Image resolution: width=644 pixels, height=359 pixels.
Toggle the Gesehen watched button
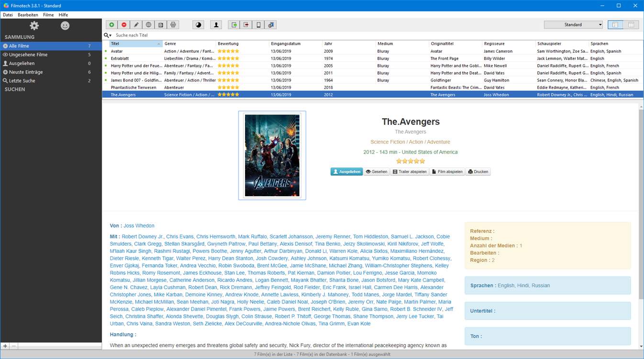click(x=377, y=172)
